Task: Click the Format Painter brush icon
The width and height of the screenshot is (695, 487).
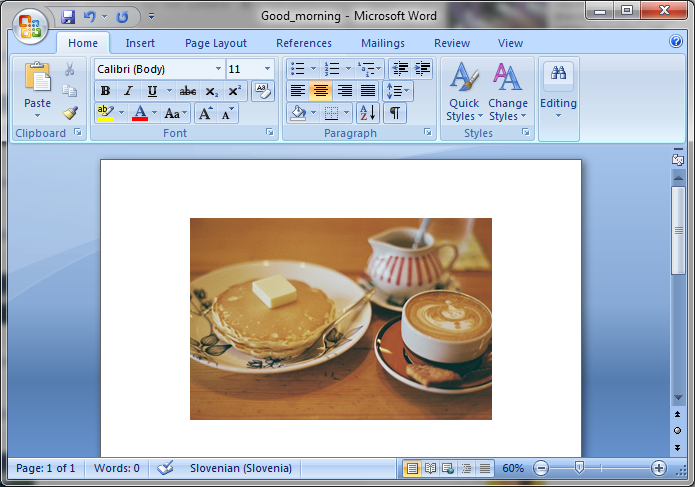Action: coord(69,112)
